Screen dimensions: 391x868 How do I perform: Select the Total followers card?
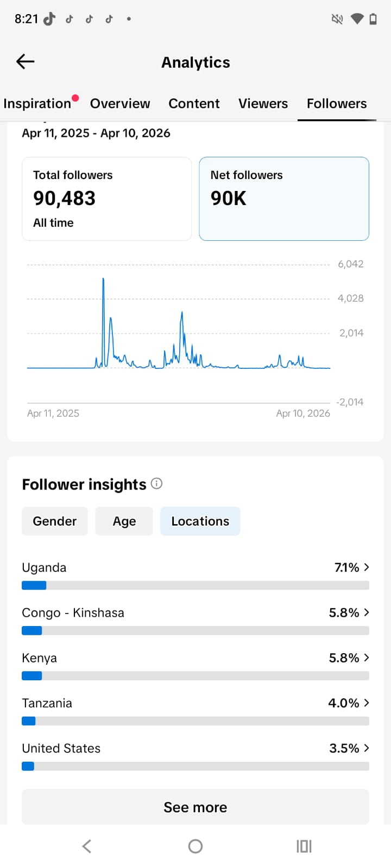[106, 199]
